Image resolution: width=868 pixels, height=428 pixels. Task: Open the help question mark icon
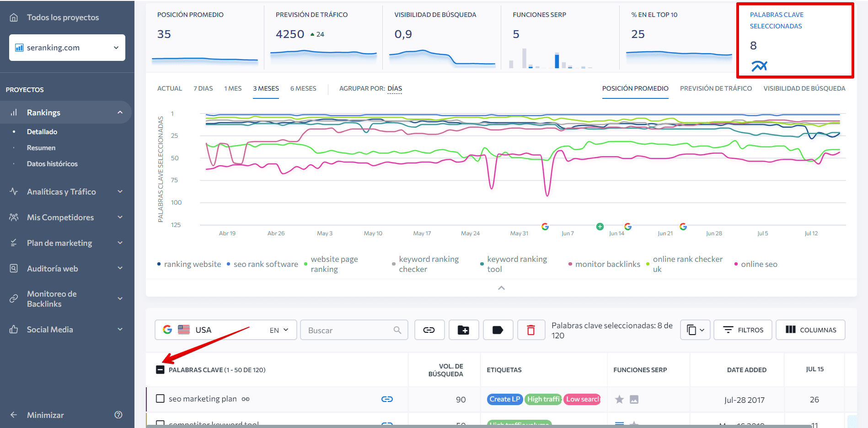point(118,415)
